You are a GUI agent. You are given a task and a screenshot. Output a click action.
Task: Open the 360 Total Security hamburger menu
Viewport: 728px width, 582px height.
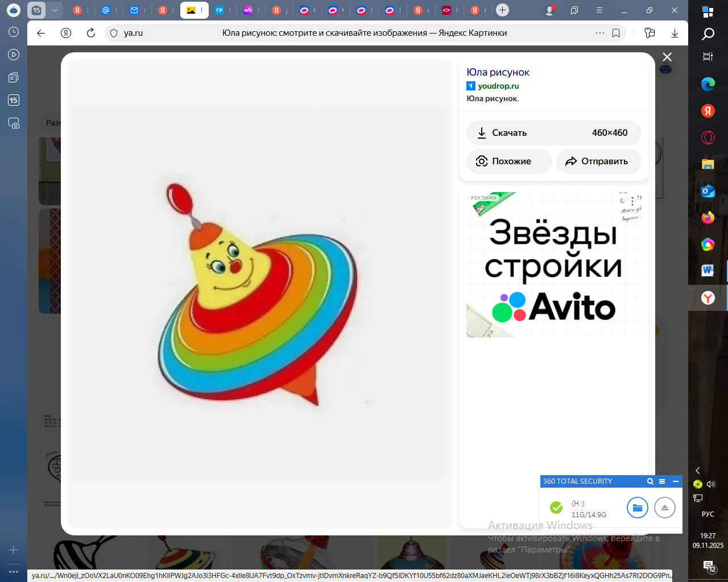pyautogui.click(x=662, y=481)
